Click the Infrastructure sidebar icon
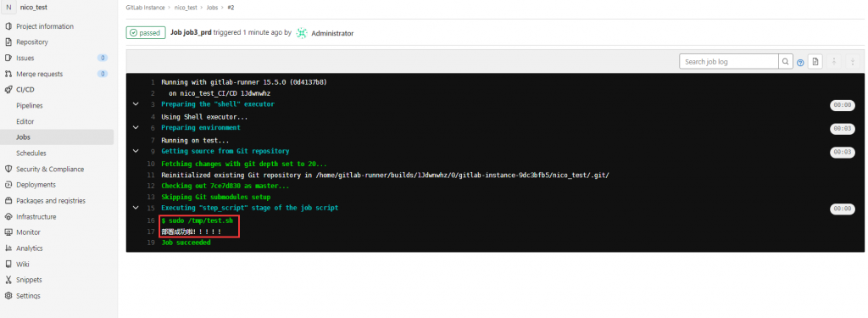868x318 pixels. 8,216
